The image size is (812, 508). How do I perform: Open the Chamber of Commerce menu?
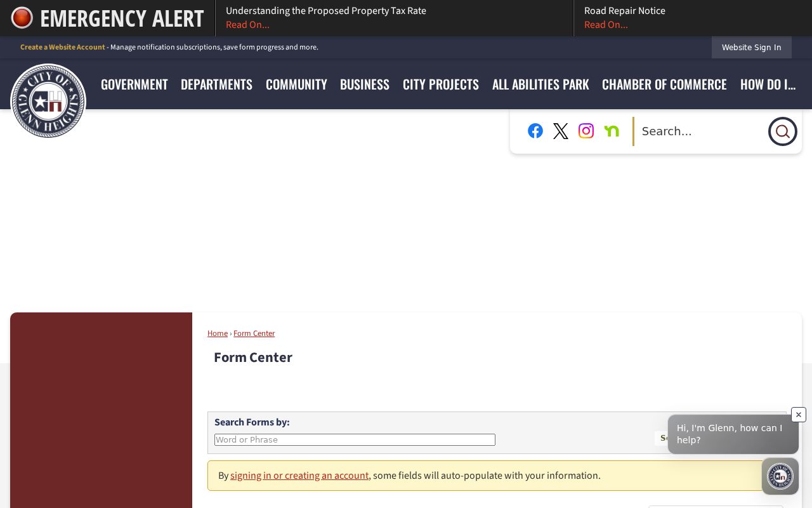click(664, 84)
